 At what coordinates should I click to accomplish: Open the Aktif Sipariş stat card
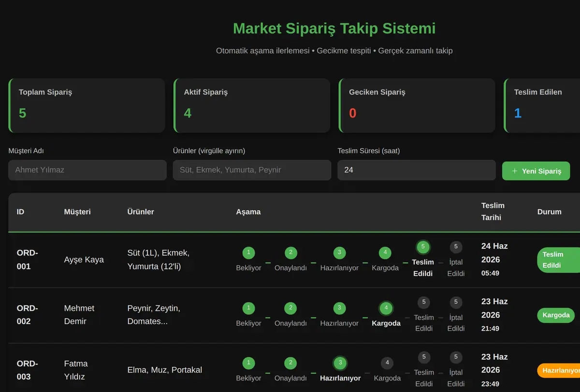pos(252,105)
